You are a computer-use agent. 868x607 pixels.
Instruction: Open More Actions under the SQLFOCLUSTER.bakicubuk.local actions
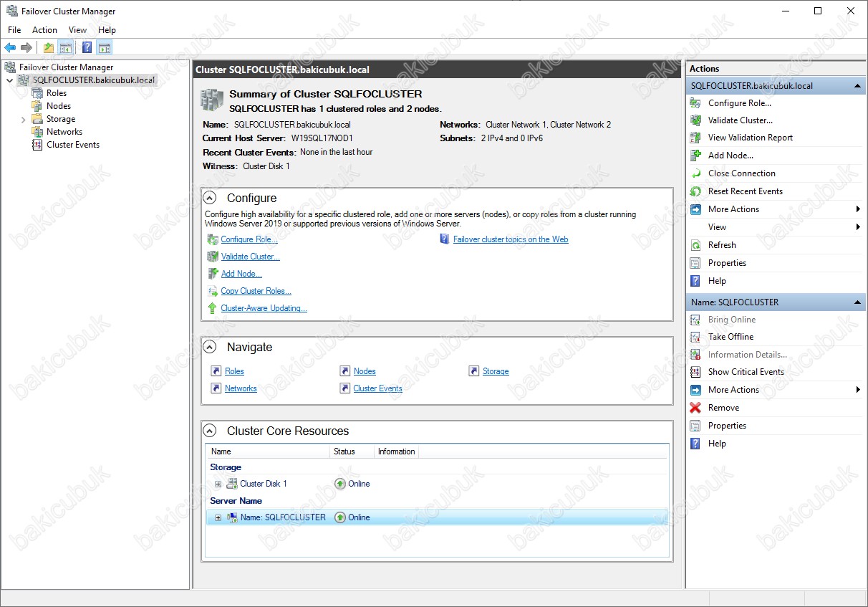(733, 209)
